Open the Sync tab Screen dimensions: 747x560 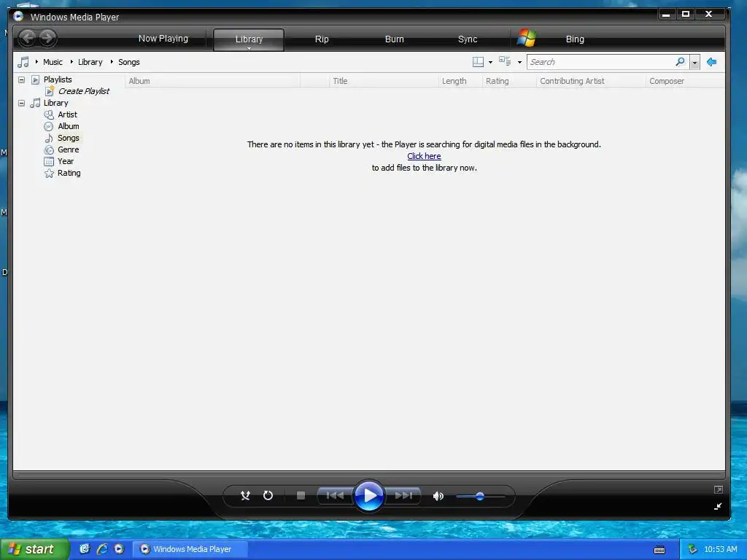468,39
